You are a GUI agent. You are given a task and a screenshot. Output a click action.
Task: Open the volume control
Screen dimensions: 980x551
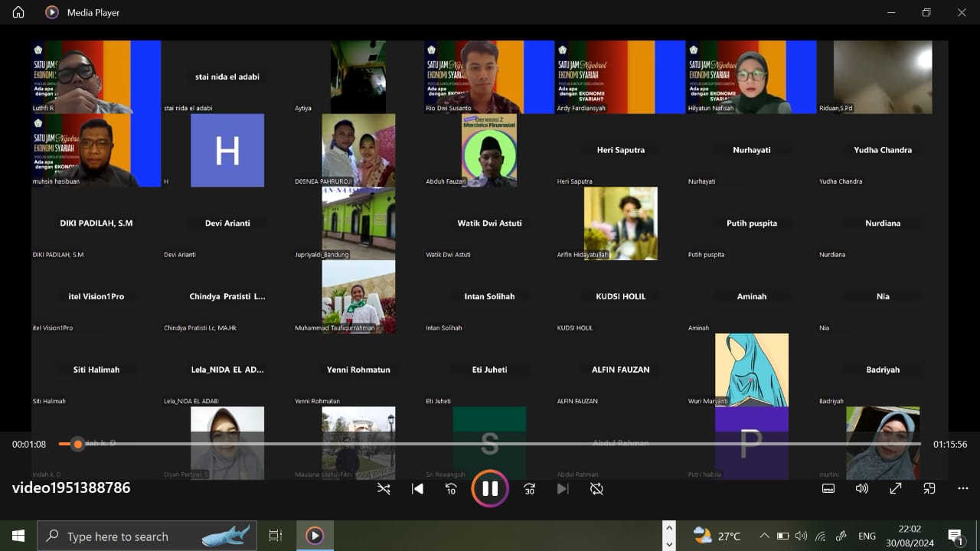point(861,488)
